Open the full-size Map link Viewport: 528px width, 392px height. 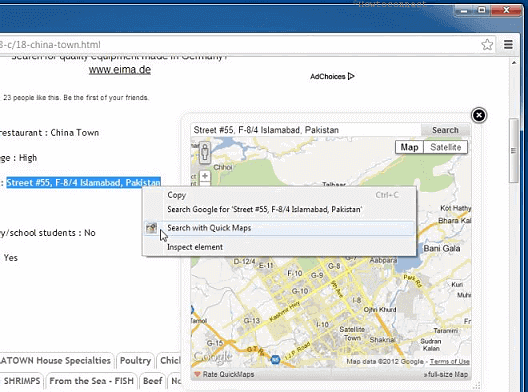446,374
